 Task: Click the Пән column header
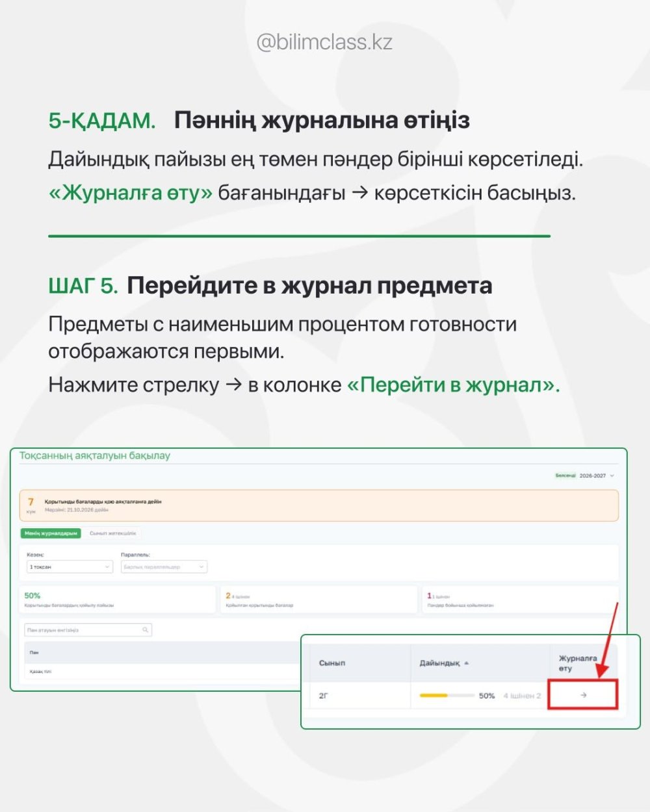(34, 652)
